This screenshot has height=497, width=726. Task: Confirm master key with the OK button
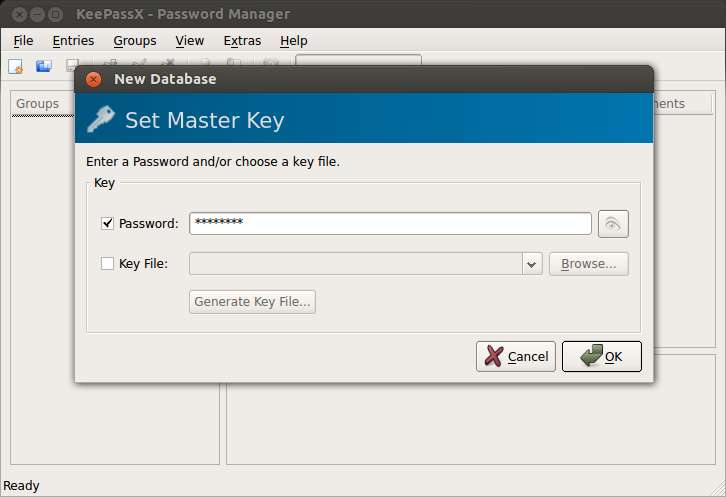[601, 357]
